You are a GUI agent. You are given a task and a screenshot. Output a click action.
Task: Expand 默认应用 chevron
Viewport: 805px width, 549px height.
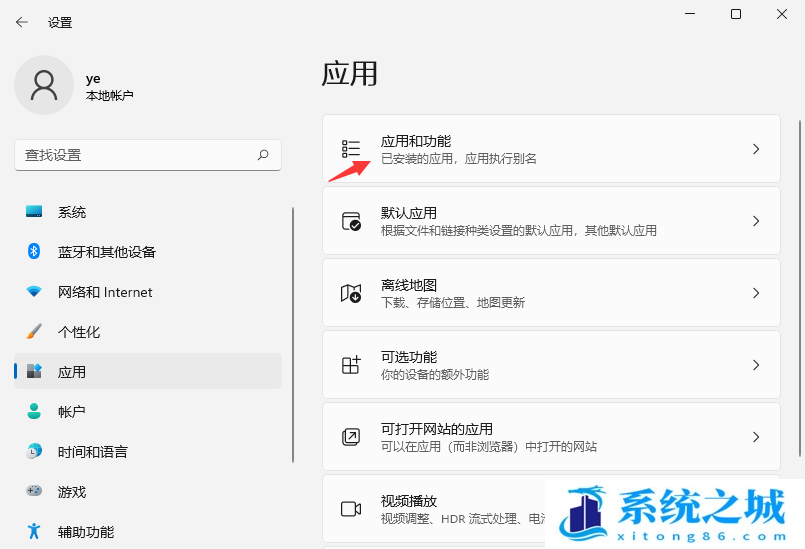(756, 221)
